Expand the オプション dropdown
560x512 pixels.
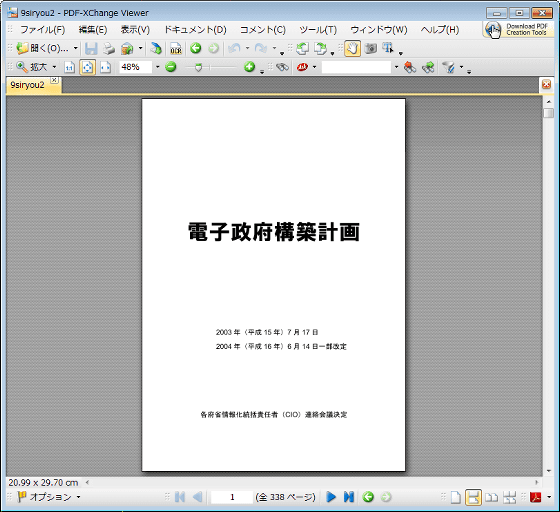[78, 497]
